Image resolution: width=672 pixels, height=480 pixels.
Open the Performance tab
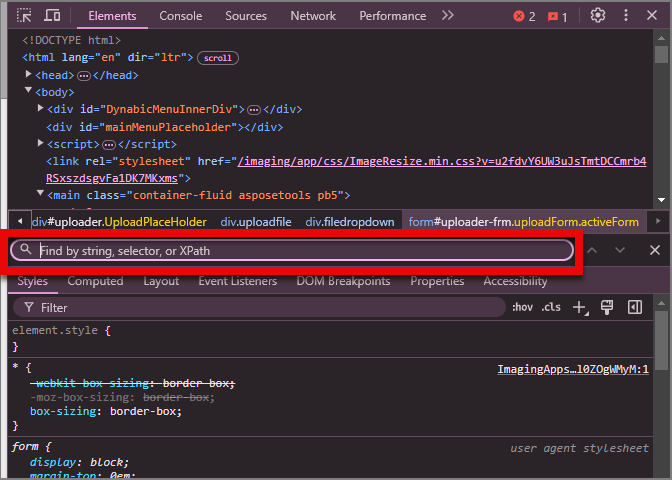pyautogui.click(x=393, y=16)
